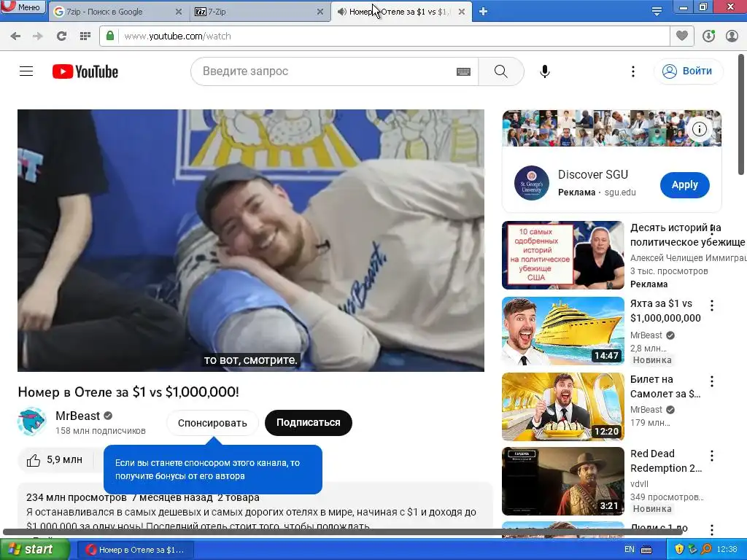Click the Спонсировать button

pos(212,423)
